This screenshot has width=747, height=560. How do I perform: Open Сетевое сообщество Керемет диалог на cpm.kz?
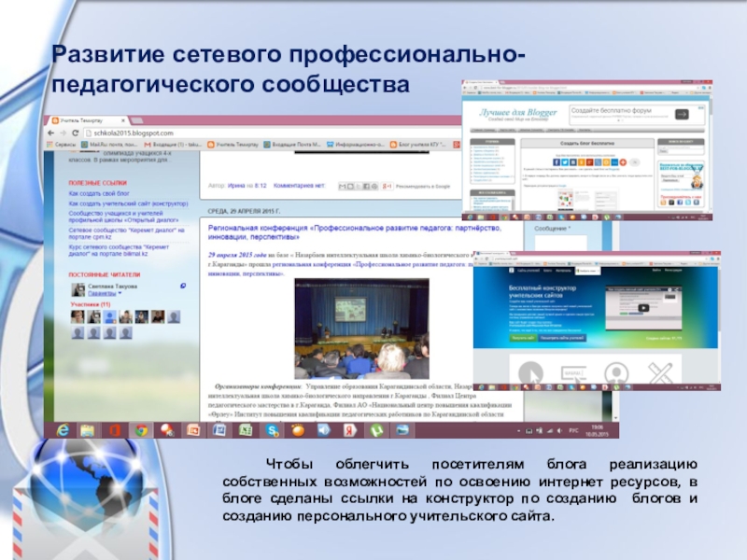[126, 233]
